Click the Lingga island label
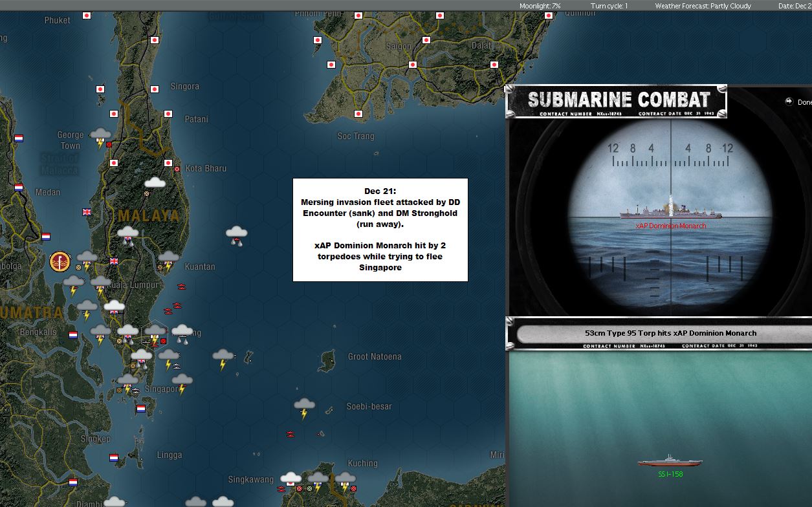The height and width of the screenshot is (507, 812). [x=170, y=455]
